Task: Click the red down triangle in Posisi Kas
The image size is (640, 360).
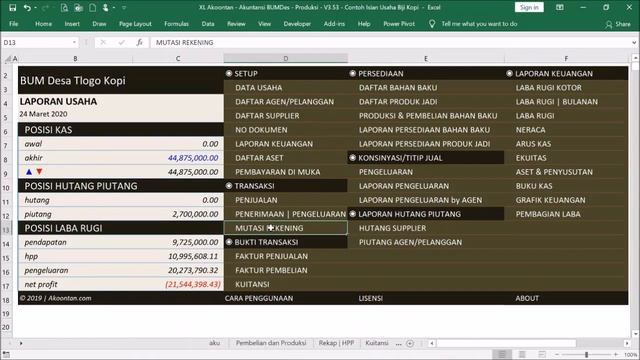Action: 39,172
